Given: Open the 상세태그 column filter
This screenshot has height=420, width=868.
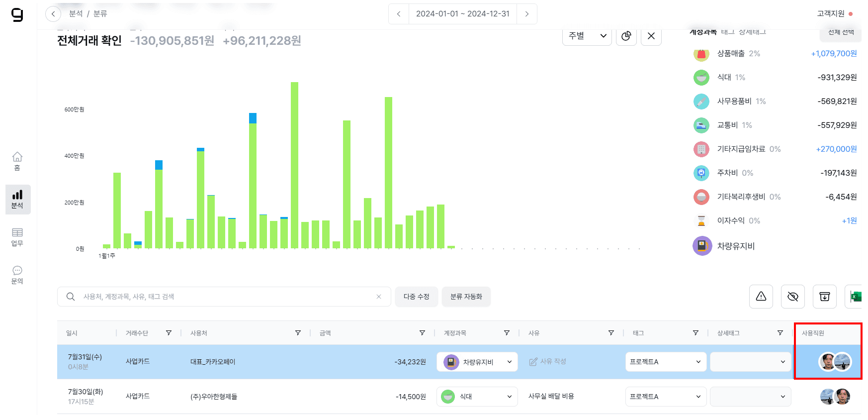Looking at the screenshot, I should (780, 333).
